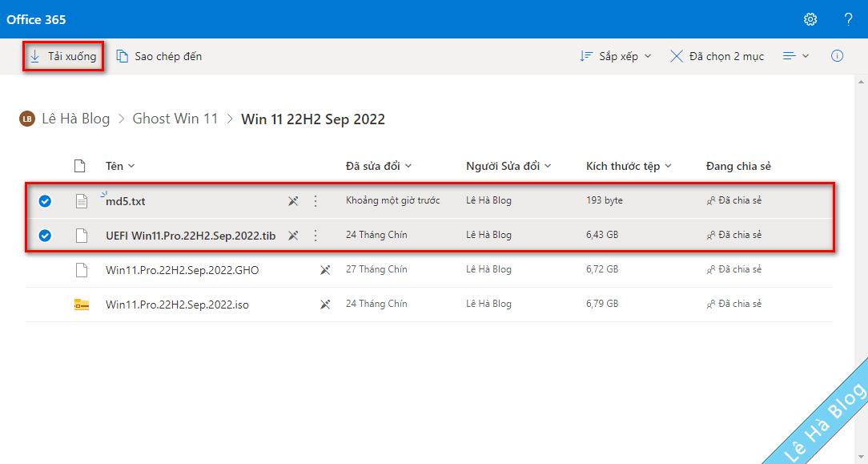Deselect the UEFI Win11.Pro tib checkbox
The image size is (868, 464).
click(45, 235)
